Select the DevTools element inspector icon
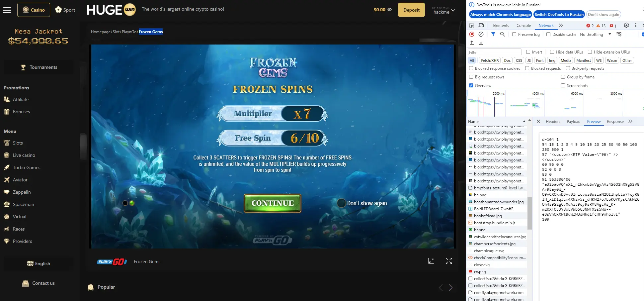 click(472, 25)
